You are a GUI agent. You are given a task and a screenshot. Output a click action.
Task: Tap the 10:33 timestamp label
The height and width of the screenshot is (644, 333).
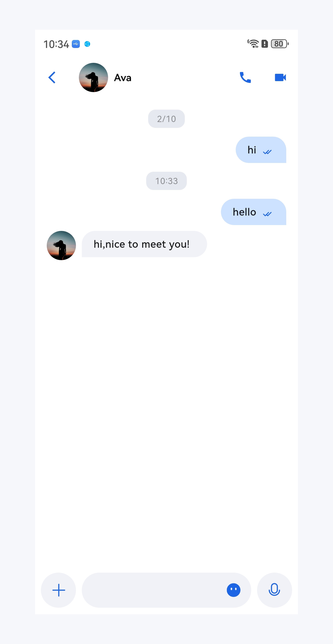click(166, 181)
